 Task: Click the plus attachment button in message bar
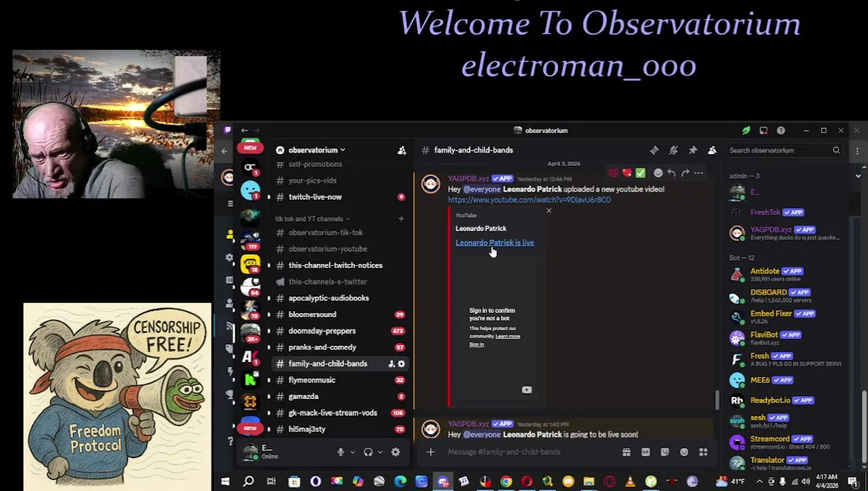coord(431,452)
